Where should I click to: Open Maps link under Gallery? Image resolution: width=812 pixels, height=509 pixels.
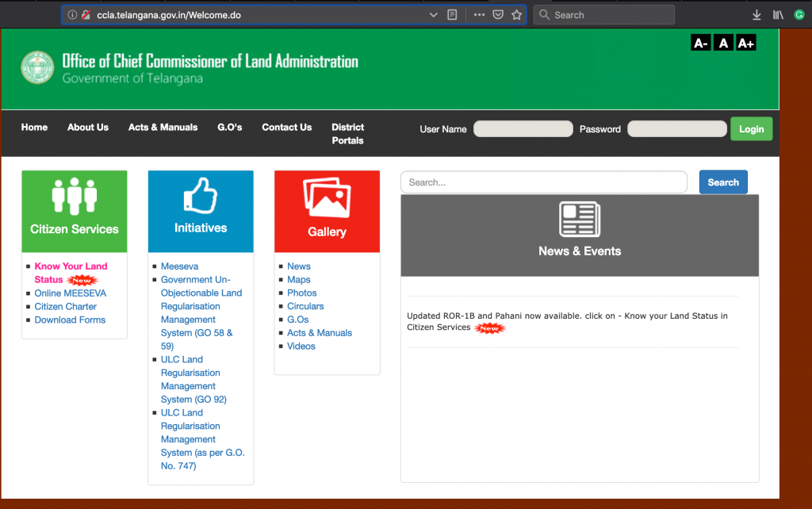[299, 280]
